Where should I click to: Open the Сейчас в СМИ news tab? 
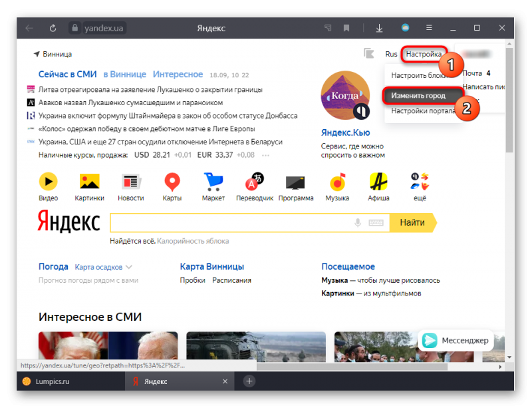68,74
